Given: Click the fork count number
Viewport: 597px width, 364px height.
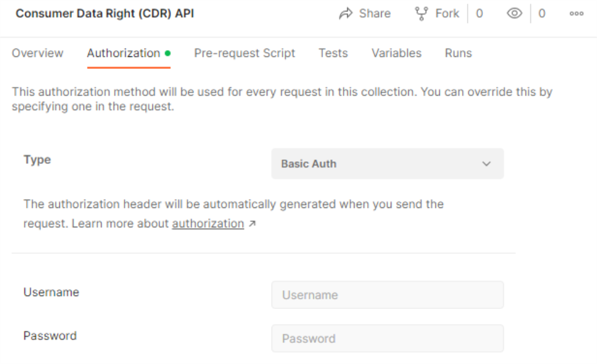Looking at the screenshot, I should pos(479,14).
